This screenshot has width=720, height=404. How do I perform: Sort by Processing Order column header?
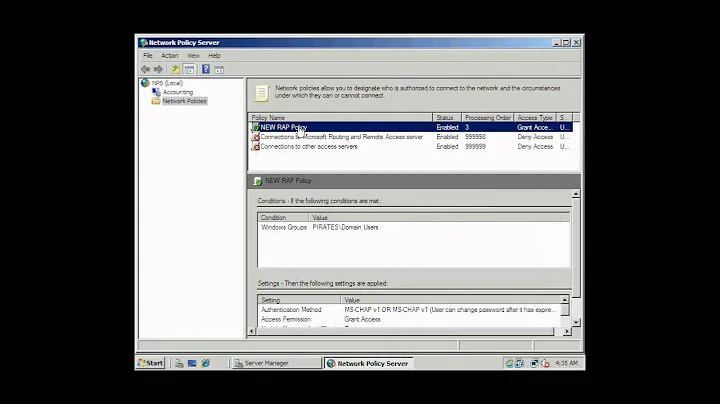click(487, 118)
